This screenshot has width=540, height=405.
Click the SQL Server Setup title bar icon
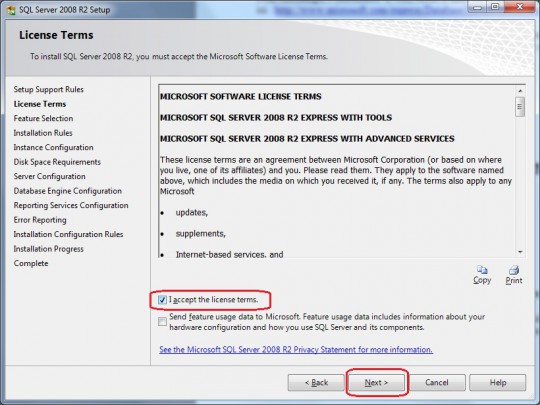click(11, 10)
